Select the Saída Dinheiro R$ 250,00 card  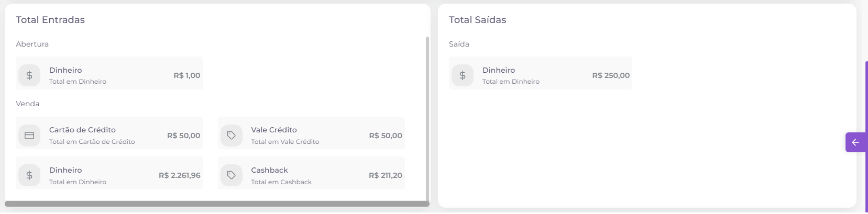click(x=541, y=73)
